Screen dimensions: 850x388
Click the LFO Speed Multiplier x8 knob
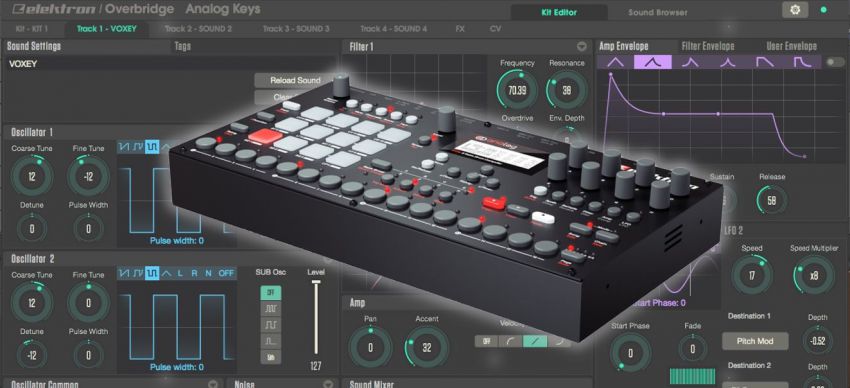(x=814, y=275)
